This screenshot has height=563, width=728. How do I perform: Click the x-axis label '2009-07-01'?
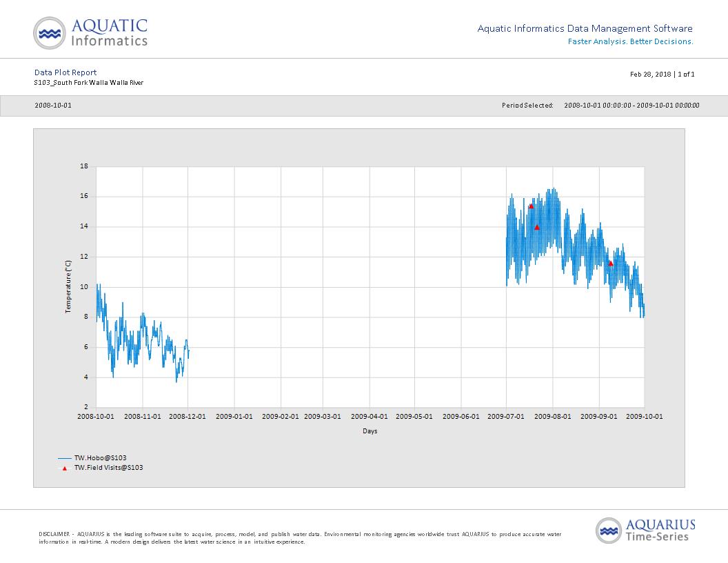[x=505, y=417]
